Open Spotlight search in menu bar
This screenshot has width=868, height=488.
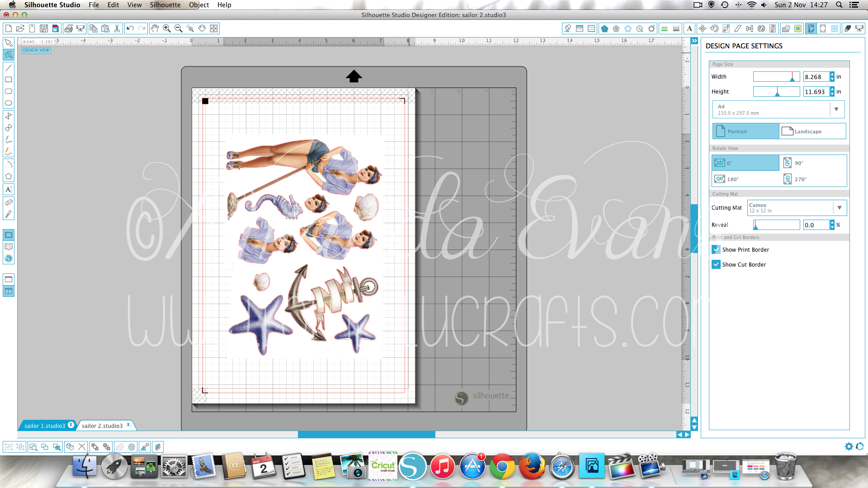click(x=839, y=5)
